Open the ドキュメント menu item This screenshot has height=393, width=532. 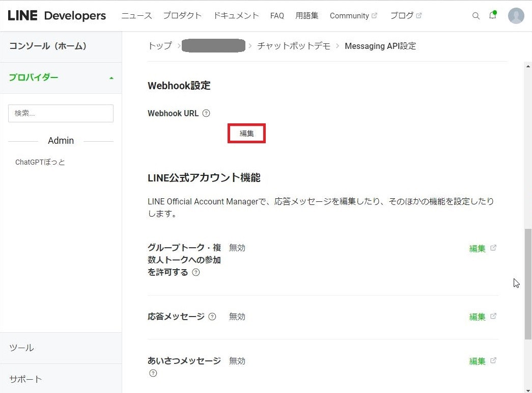coord(236,16)
